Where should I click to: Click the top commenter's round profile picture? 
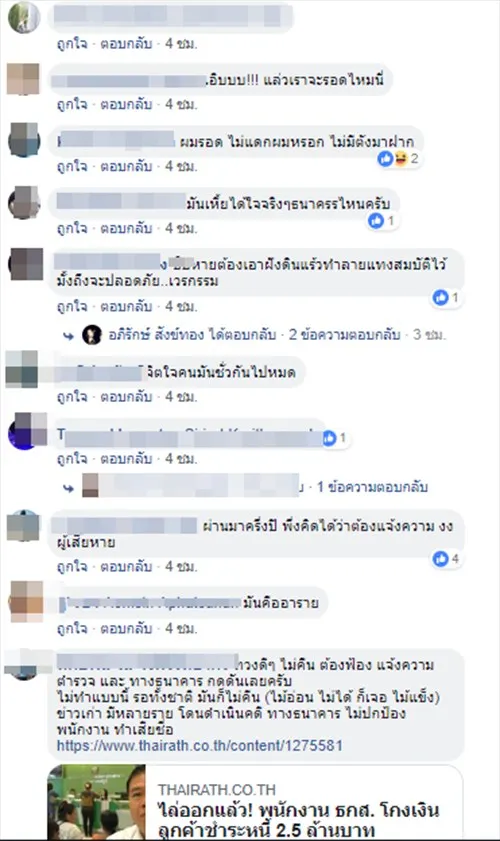click(24, 17)
